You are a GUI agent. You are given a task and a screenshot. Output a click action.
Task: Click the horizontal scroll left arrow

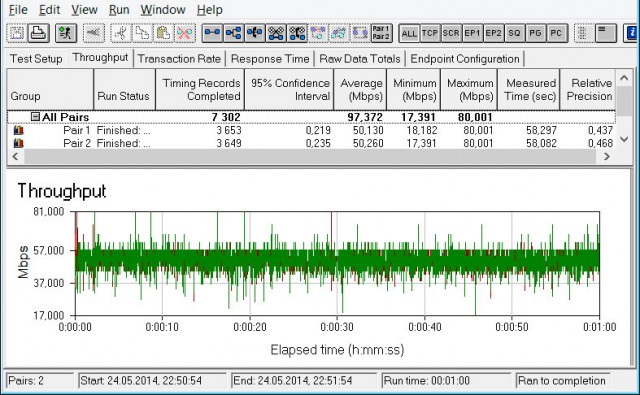tap(16, 157)
